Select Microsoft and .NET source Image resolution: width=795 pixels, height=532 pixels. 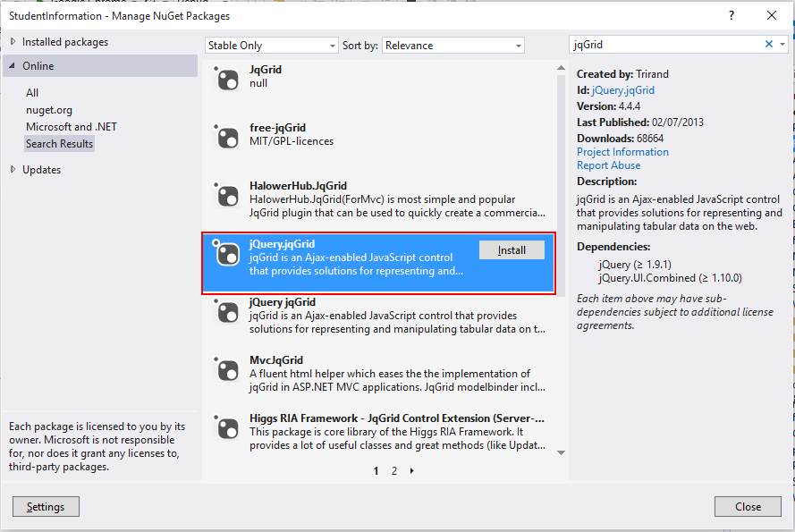pyautogui.click(x=72, y=127)
